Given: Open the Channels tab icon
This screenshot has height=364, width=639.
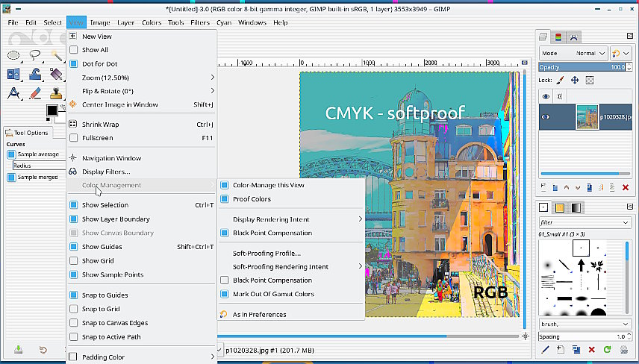Looking at the screenshot, I should tap(558, 37).
